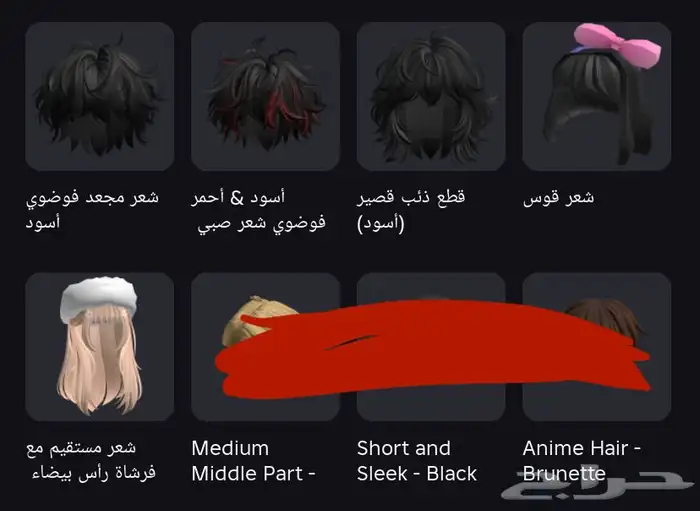The height and width of the screenshot is (511, 700).
Task: Click the 'قطع ذئب قصير (أسود)' title
Action: tap(411, 210)
